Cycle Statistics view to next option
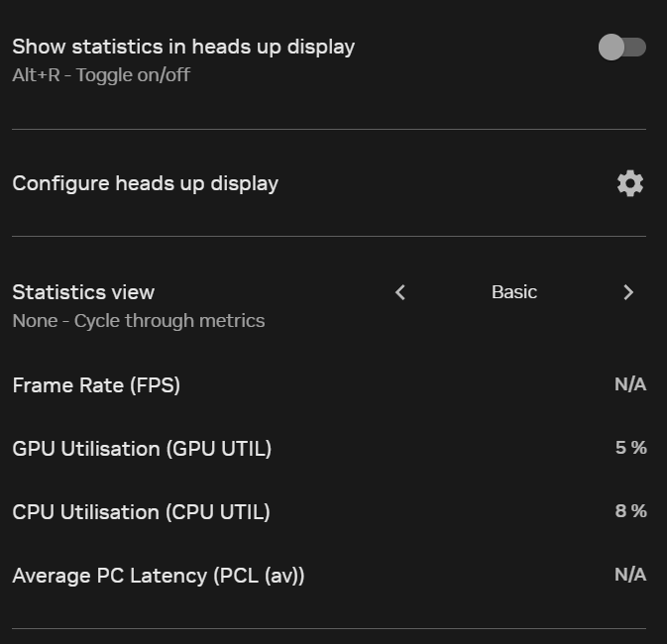The image size is (667, 644). pyautogui.click(x=628, y=292)
